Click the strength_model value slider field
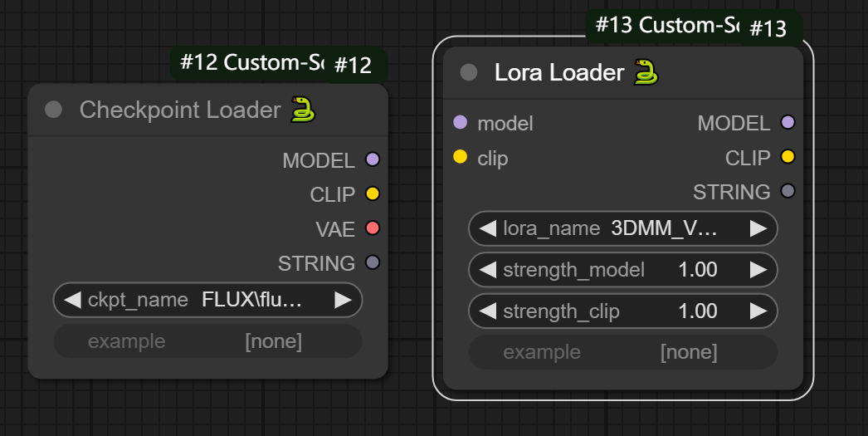The height and width of the screenshot is (436, 868). coord(622,269)
